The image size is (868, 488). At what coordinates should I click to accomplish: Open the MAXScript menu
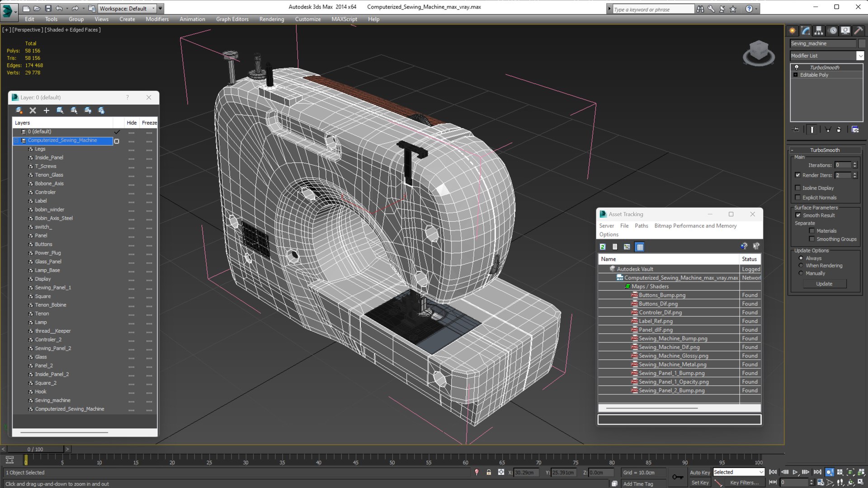(x=344, y=19)
